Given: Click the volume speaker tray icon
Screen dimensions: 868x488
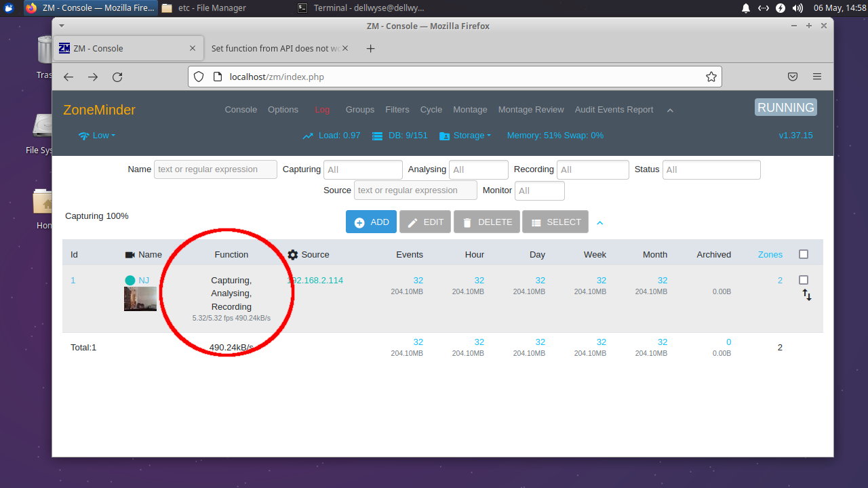Looking at the screenshot, I should (798, 8).
